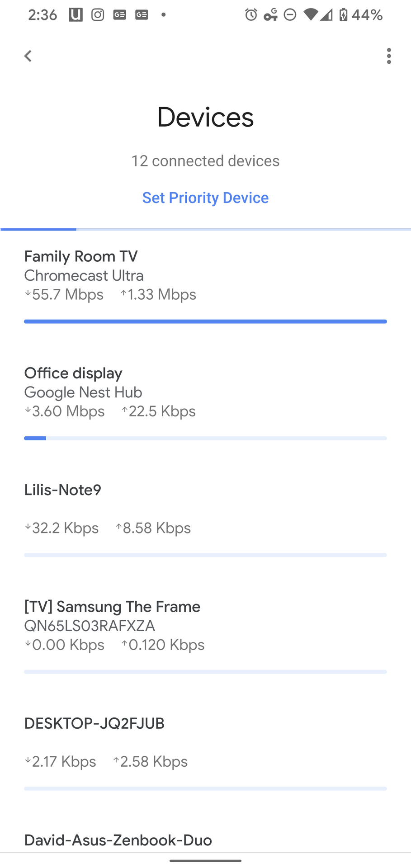Tap the Wi-Fi signal status icon

click(x=311, y=15)
